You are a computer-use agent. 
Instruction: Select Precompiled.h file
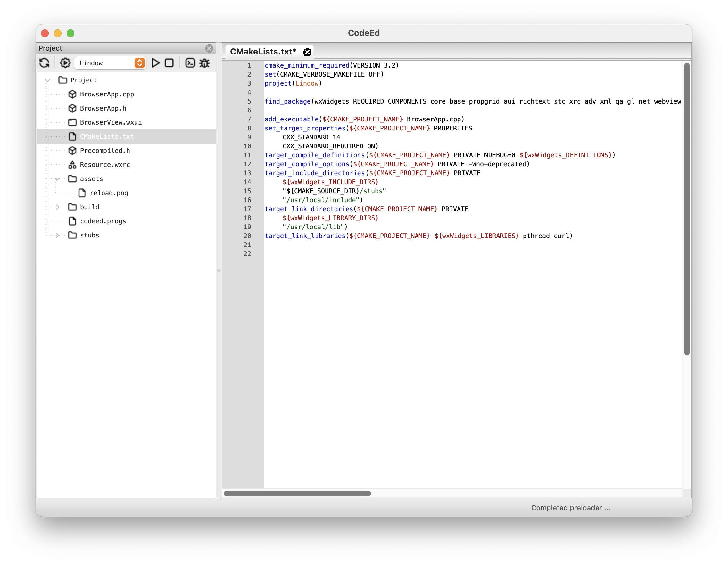click(105, 151)
